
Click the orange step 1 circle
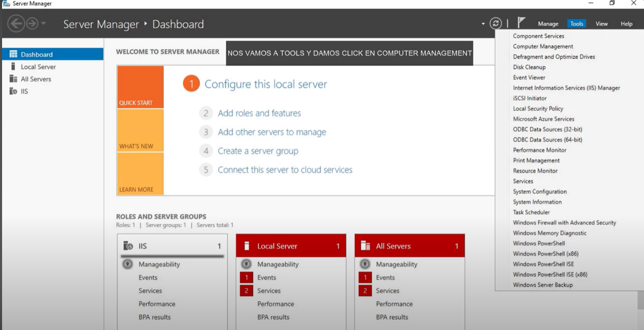[191, 83]
